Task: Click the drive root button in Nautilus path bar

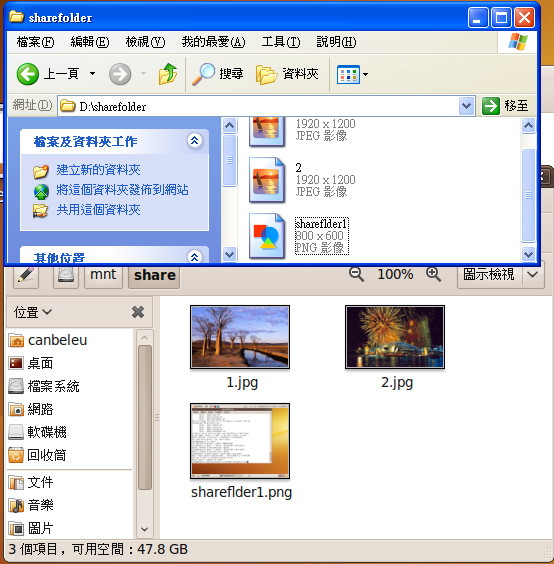Action: tap(66, 275)
